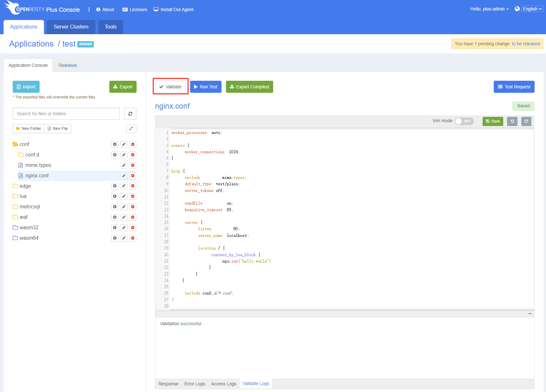Screen dimensions: 546x392
Task: Delete the waf folder
Action: 133,217
